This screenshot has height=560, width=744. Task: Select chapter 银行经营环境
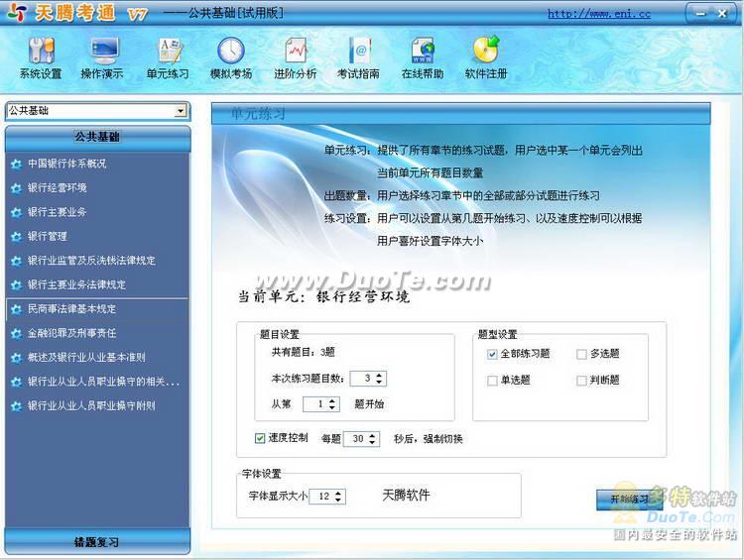coord(57,187)
